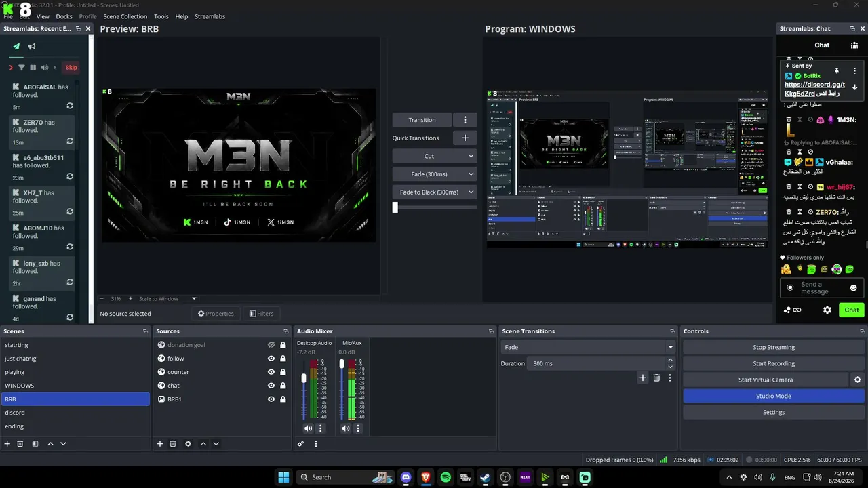This screenshot has width=868, height=488.
Task: Hide the counter source
Action: 271,372
